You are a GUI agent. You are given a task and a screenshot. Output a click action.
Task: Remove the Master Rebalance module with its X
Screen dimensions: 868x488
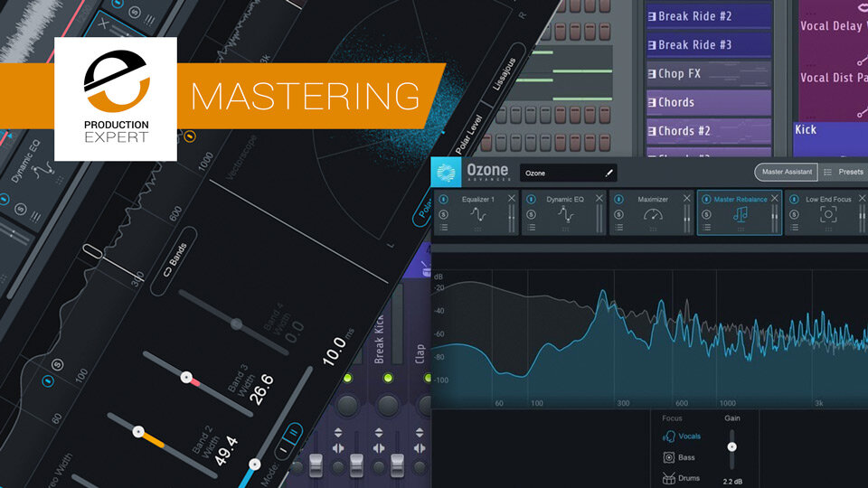(775, 198)
